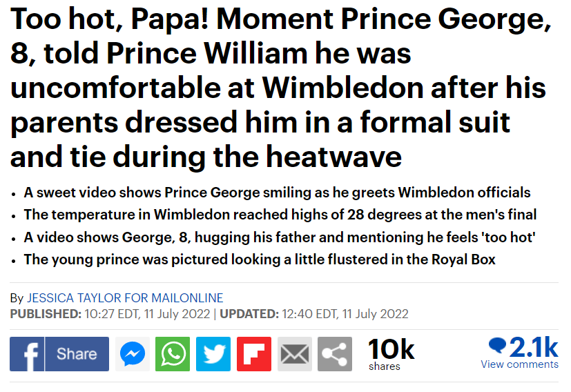
Task: Share via Facebook Messenger icon
Action: tap(133, 354)
